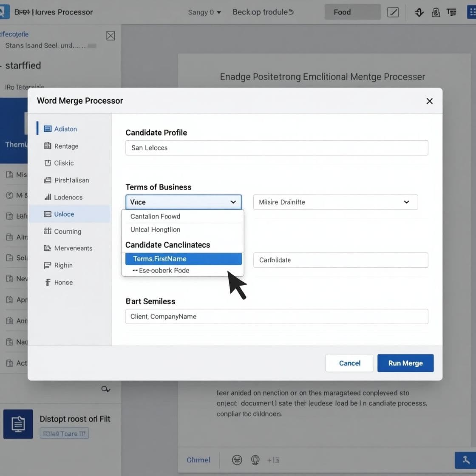
Task: Click the Cliskic sidebar icon
Action: tap(48, 163)
